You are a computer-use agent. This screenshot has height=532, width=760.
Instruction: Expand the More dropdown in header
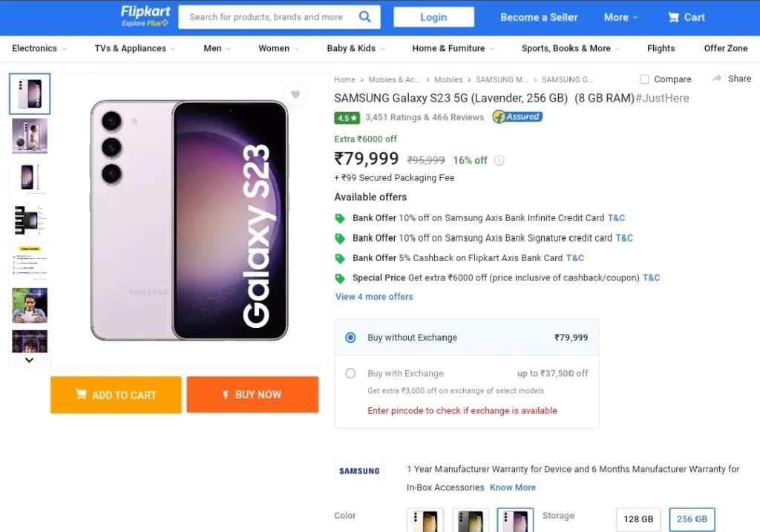tap(621, 18)
